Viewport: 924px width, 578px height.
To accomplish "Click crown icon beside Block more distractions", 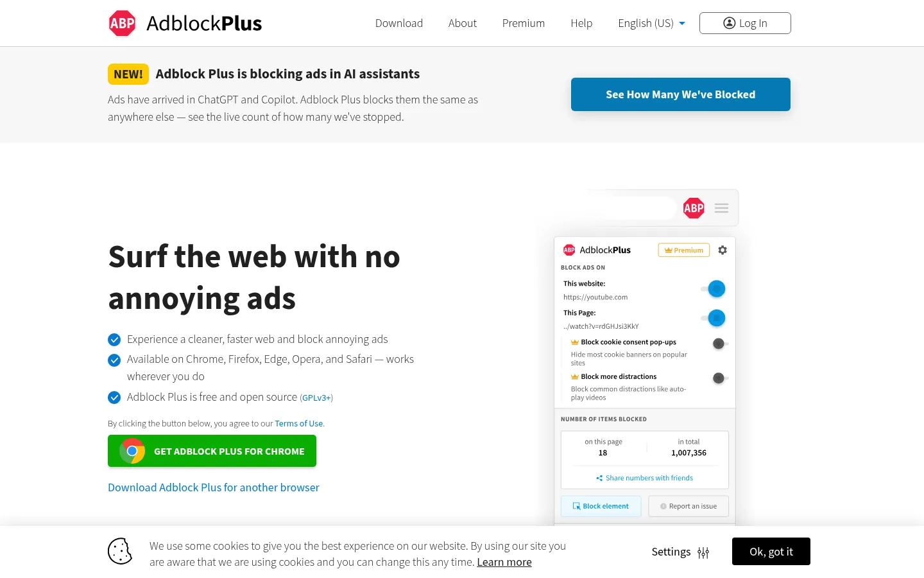I will coord(575,377).
